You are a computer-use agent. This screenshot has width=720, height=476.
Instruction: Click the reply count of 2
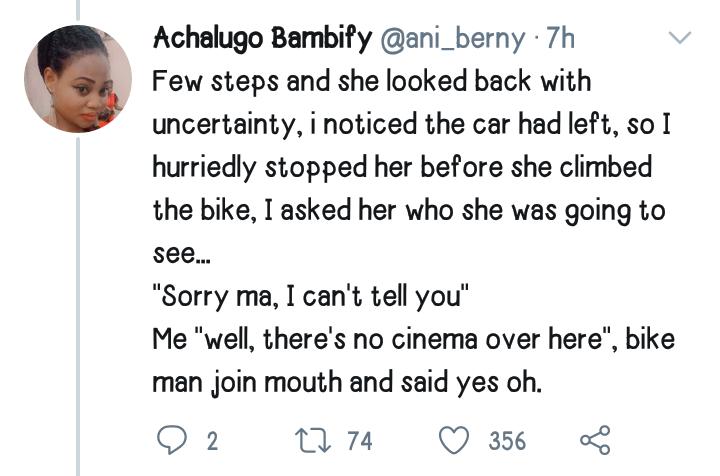tap(211, 441)
